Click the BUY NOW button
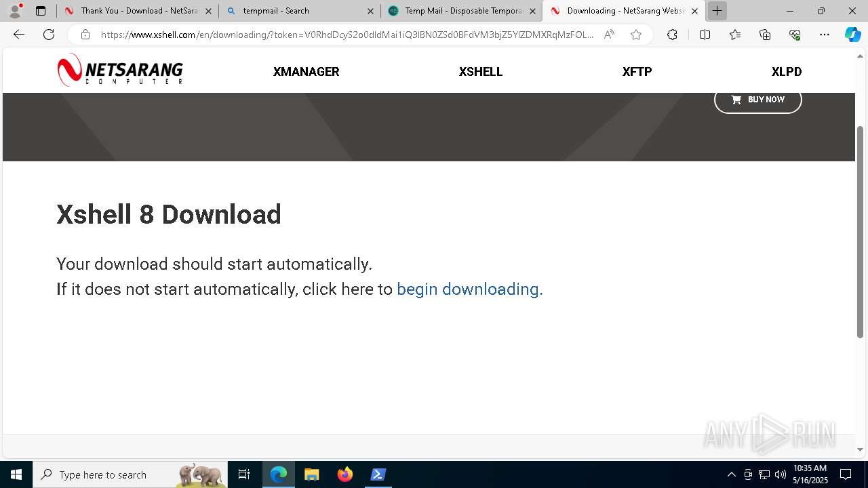 coord(758,100)
